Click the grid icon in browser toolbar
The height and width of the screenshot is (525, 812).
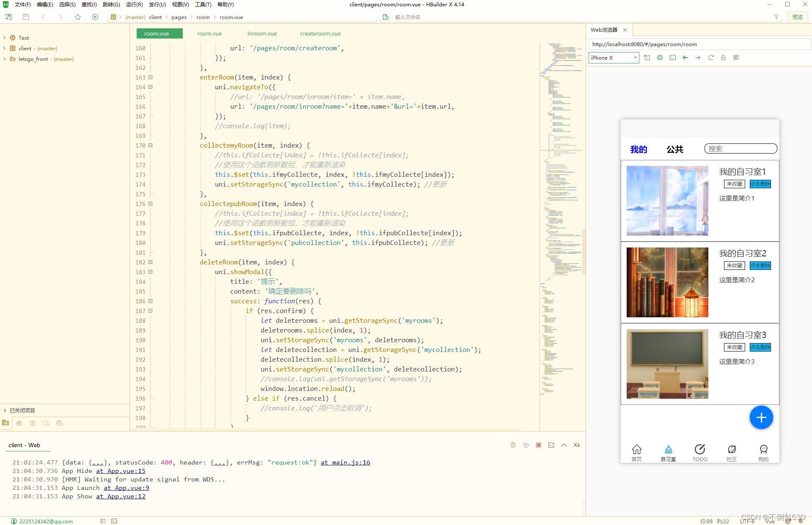pyautogui.click(x=736, y=58)
